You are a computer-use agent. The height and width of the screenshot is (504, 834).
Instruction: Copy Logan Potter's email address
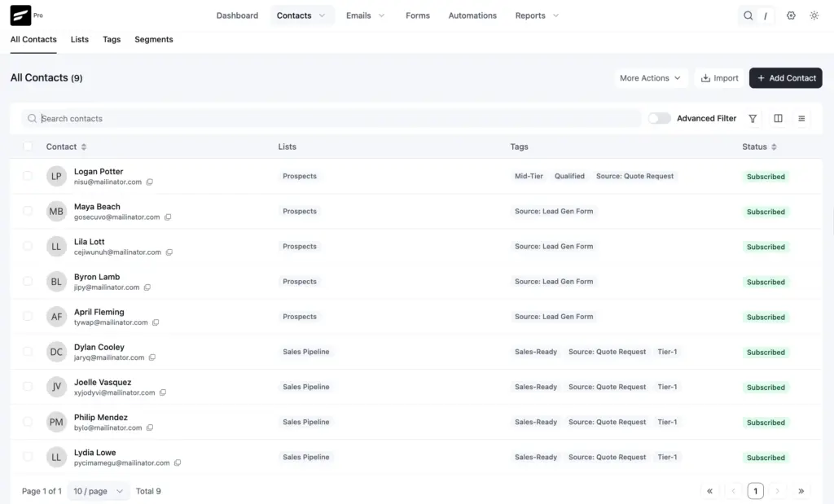(x=150, y=182)
